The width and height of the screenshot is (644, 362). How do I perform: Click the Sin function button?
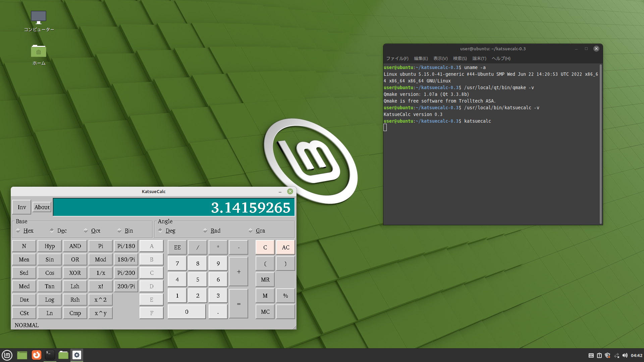click(x=50, y=259)
